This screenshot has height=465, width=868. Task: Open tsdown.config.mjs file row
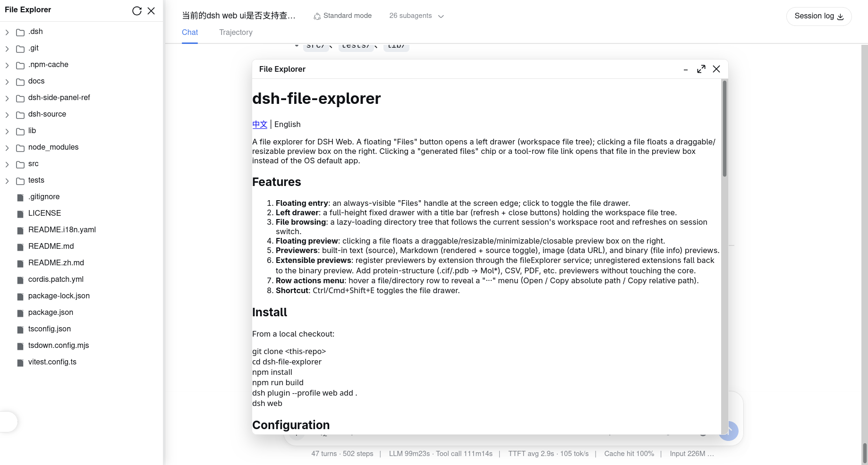click(x=81, y=346)
